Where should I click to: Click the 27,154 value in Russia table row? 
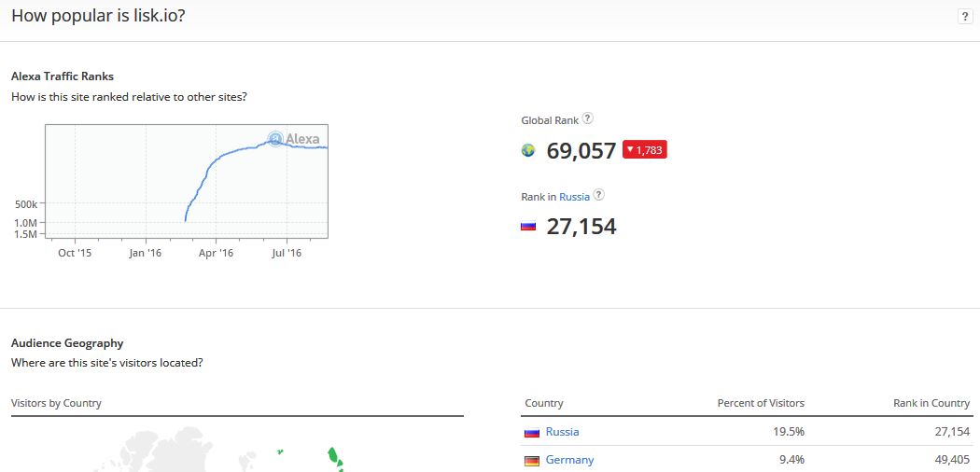coord(952,431)
